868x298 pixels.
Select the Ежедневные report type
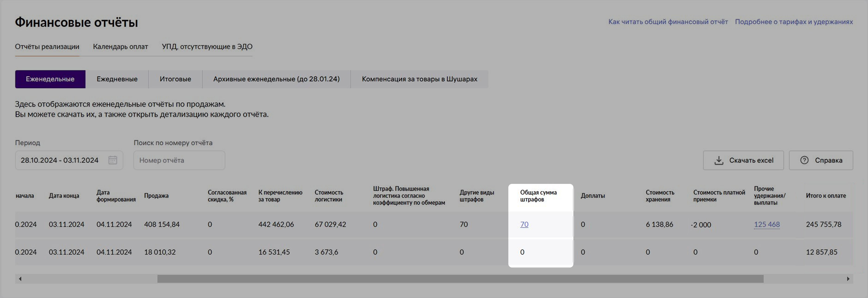117,79
